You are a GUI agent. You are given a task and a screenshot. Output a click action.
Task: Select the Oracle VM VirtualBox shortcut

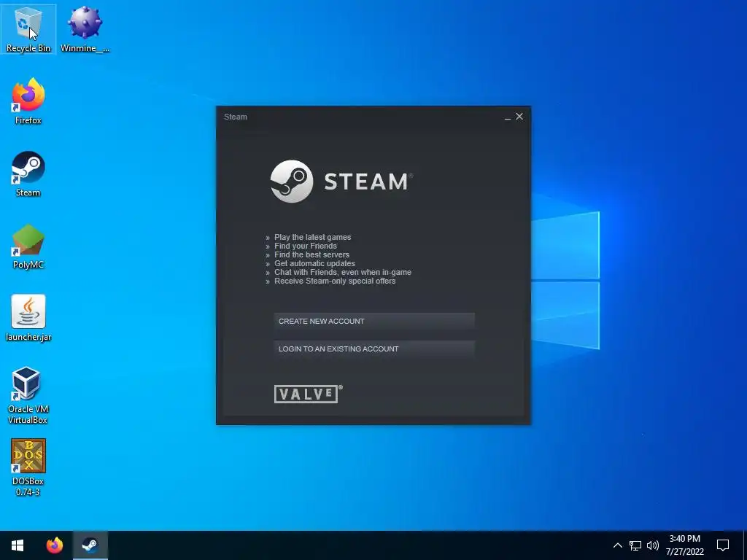point(28,395)
